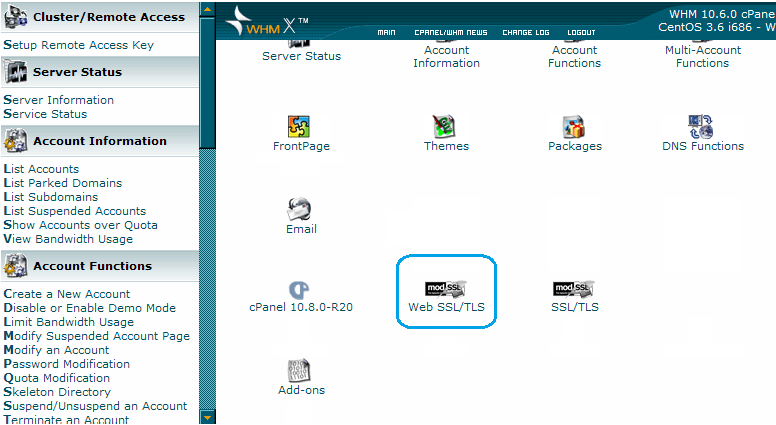Image resolution: width=776 pixels, height=425 pixels.
Task: Open Skeleton Directory
Action: (x=57, y=392)
